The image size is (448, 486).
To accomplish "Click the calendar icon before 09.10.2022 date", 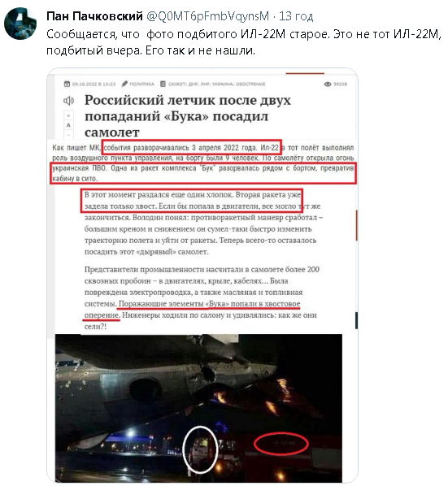I will coord(67,84).
